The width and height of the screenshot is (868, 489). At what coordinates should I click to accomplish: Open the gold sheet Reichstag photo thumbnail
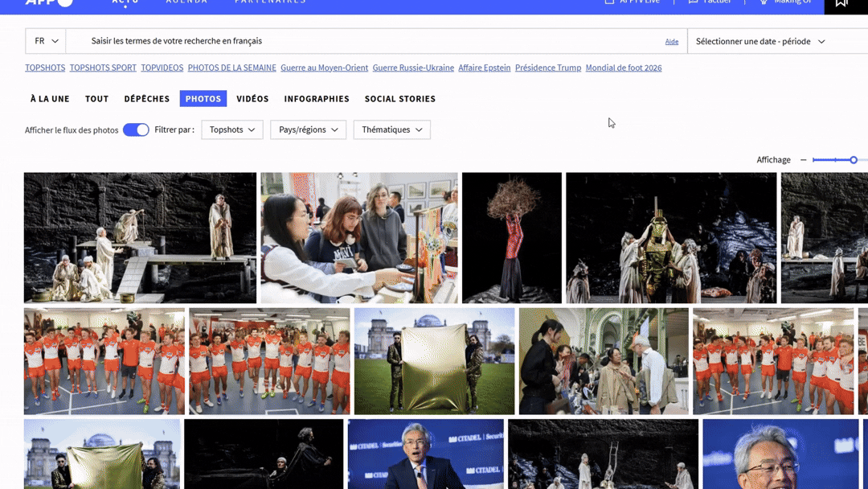[434, 361]
